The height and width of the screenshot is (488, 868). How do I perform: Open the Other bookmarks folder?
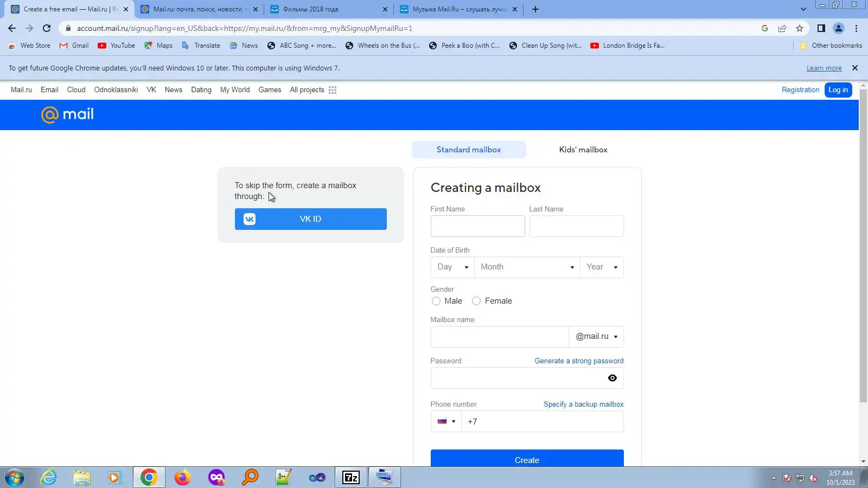point(831,46)
